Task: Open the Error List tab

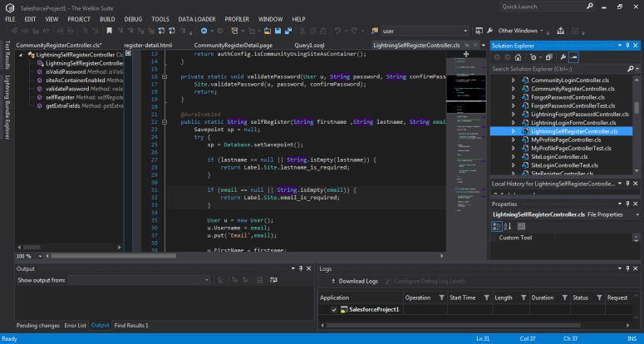Action: [76, 325]
